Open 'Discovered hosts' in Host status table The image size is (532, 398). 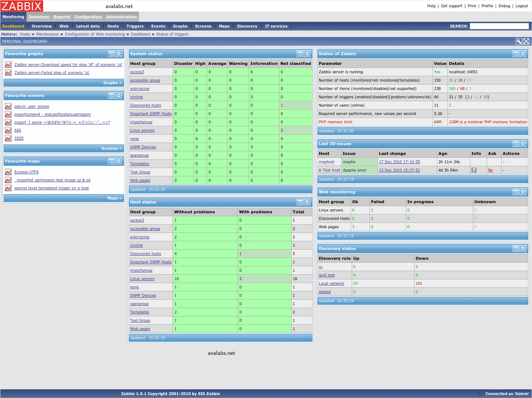click(x=145, y=254)
